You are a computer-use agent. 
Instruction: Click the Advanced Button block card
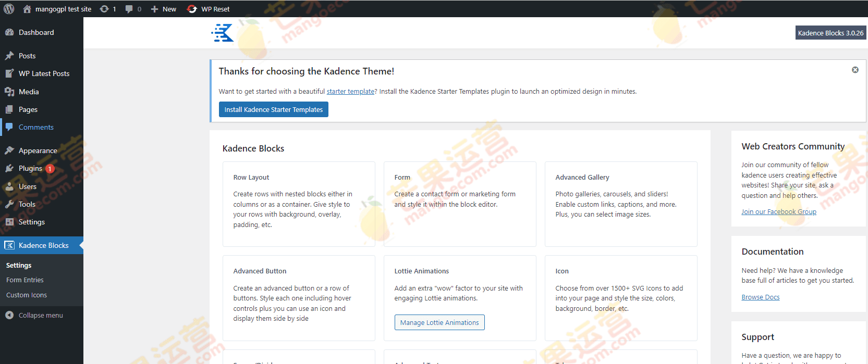click(x=299, y=298)
